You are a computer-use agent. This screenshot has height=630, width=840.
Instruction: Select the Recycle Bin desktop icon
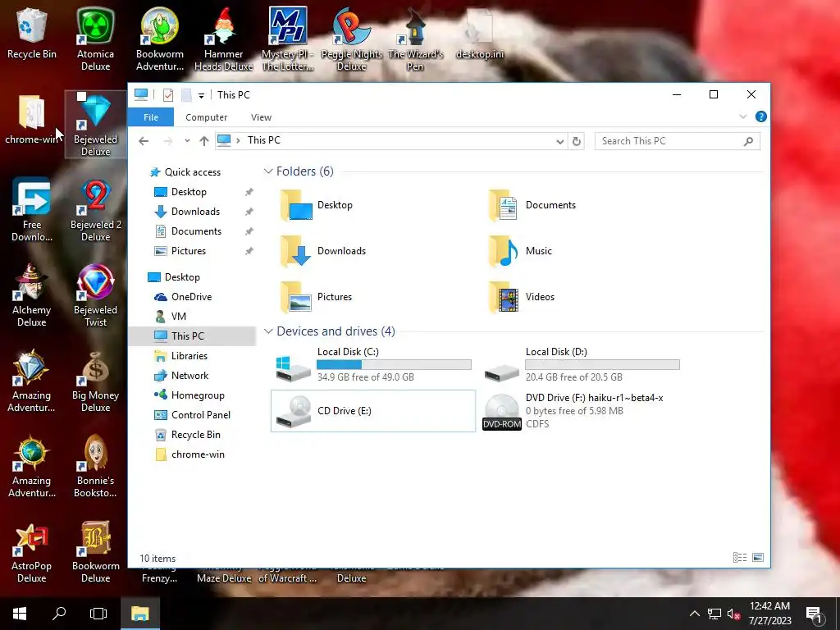(x=32, y=33)
